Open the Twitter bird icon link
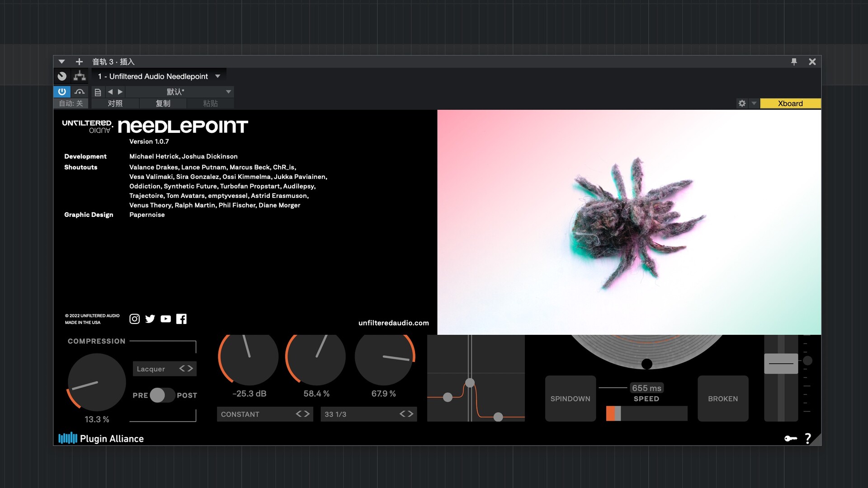The height and width of the screenshot is (488, 868). click(150, 319)
